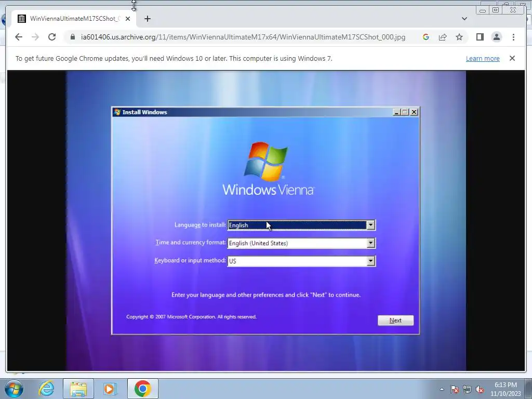
Task: Open Keyboard or input method dropdown
Action: pyautogui.click(x=371, y=261)
